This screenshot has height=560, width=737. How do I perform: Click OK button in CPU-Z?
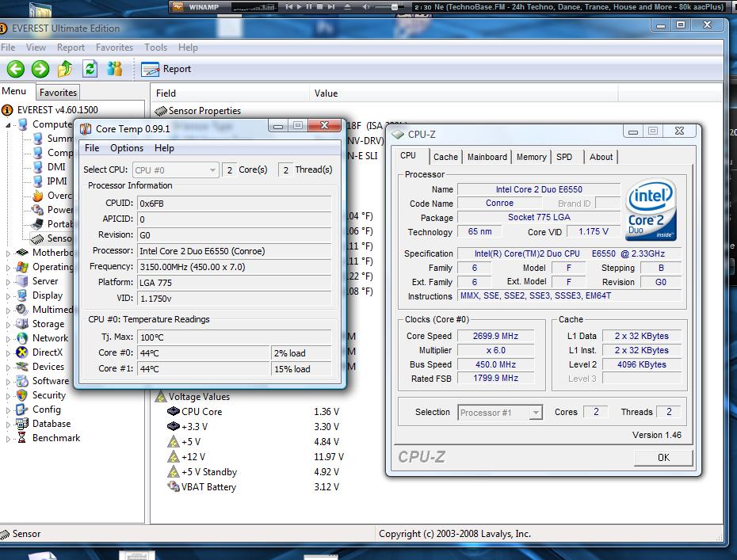pyautogui.click(x=663, y=458)
